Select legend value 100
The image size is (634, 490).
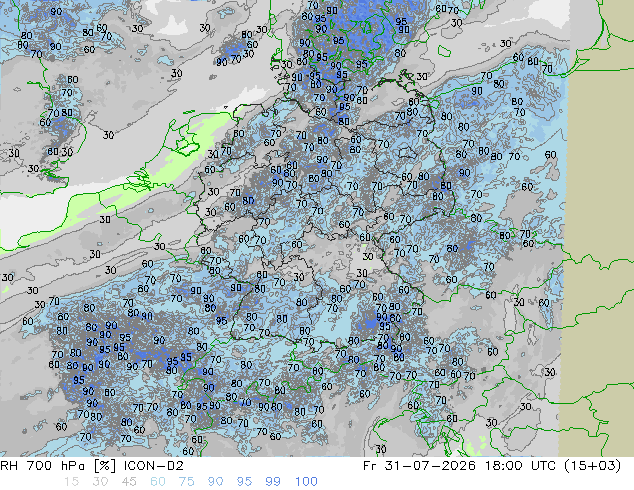tap(306, 482)
